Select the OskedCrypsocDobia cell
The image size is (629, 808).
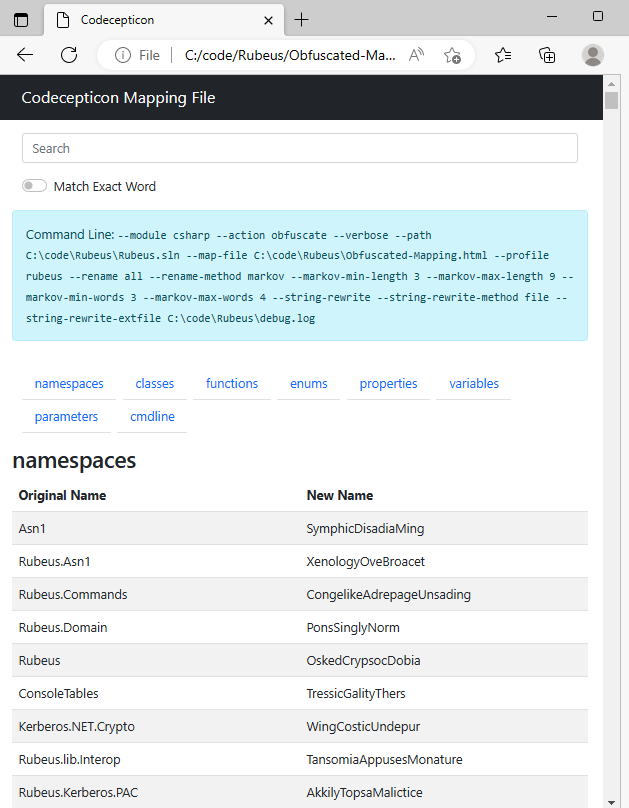444,661
